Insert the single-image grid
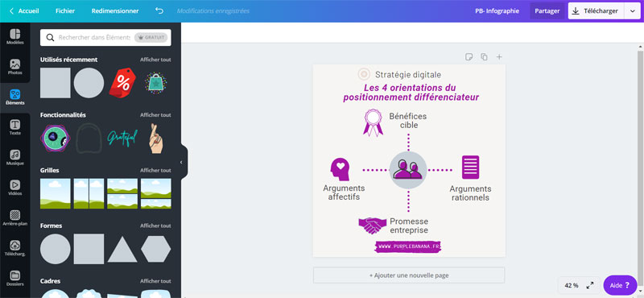The image size is (644, 298). coord(55,193)
